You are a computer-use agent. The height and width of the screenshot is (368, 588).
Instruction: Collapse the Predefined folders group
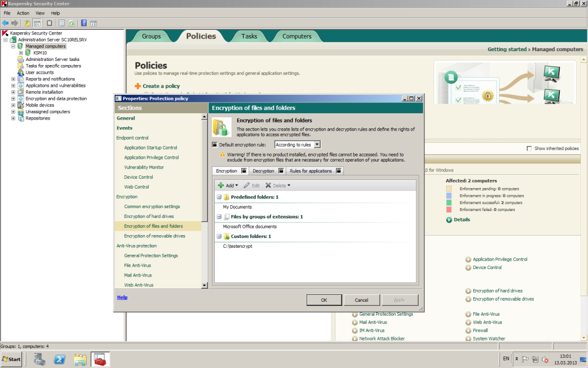[219, 197]
